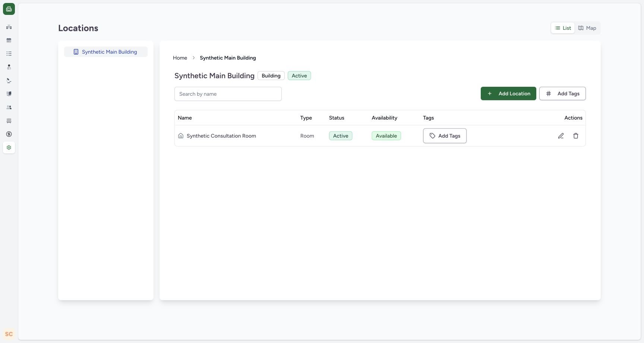Open the calendar sidebar icon

9,40
